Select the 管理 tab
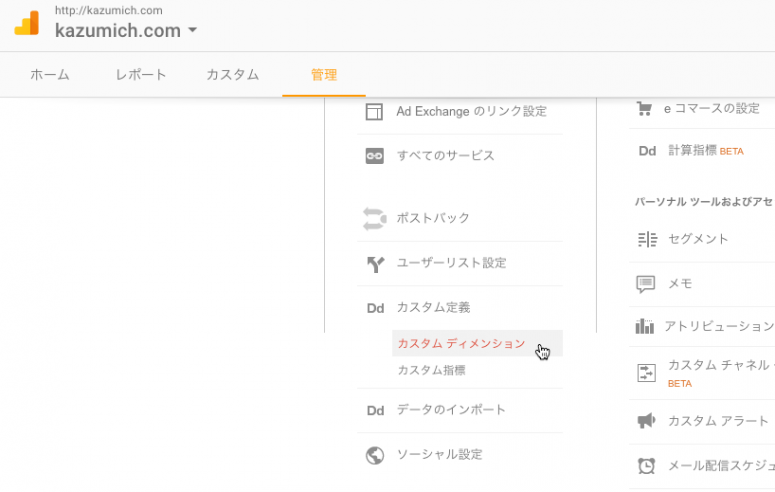This screenshot has height=492, width=775. (x=324, y=75)
